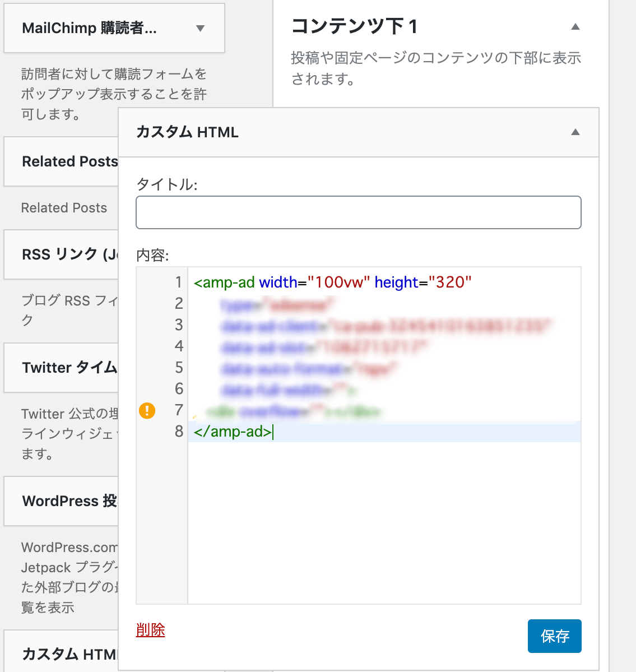Collapse the コンテンツ下 1 widget area
Viewport: 636px width, 672px height.
point(575,27)
